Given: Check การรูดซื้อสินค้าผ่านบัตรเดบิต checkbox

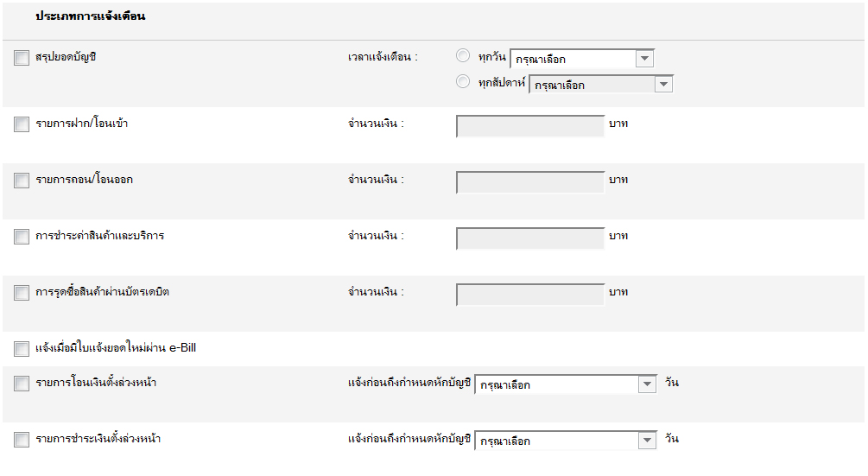Looking at the screenshot, I should click(x=22, y=293).
